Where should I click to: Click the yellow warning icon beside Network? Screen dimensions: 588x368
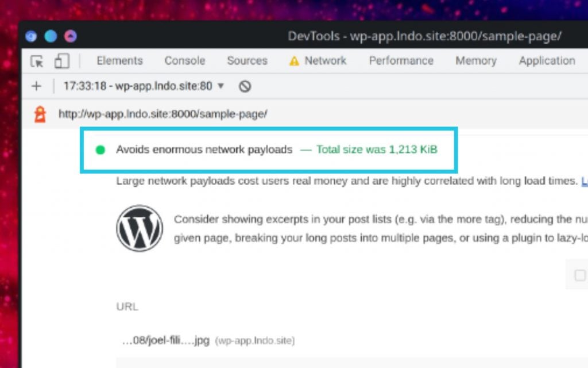click(x=294, y=62)
